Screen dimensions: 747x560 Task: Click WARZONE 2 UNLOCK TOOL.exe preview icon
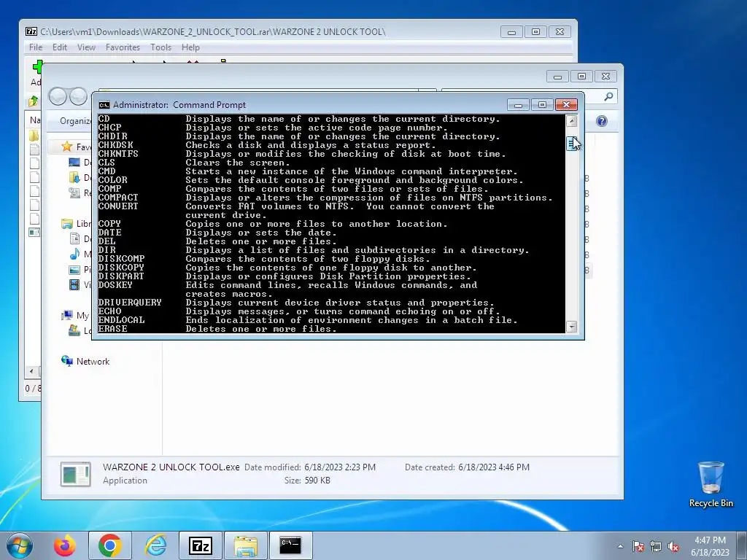tap(75, 474)
